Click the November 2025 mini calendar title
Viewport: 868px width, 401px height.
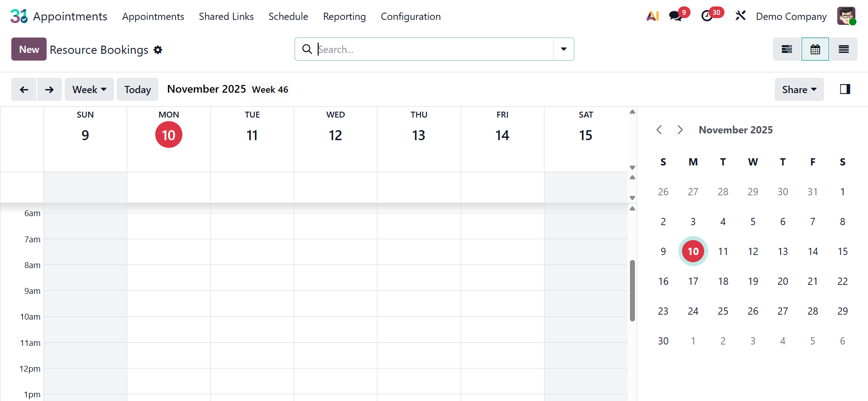[735, 130]
